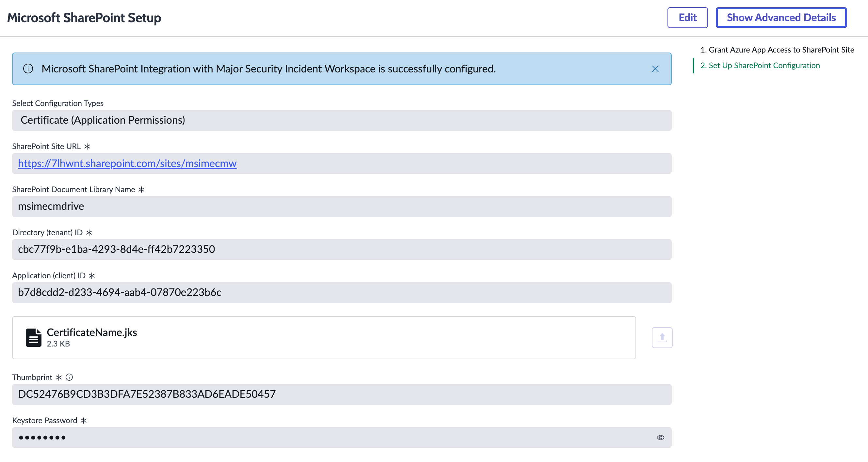
Task: Click the 'Select Configuration Types' label
Action: (x=57, y=103)
